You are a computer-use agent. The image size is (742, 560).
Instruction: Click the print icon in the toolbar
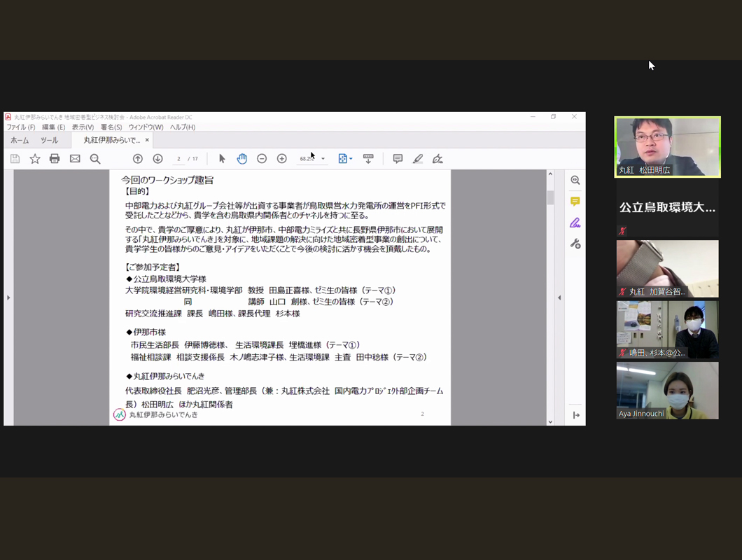(x=55, y=159)
